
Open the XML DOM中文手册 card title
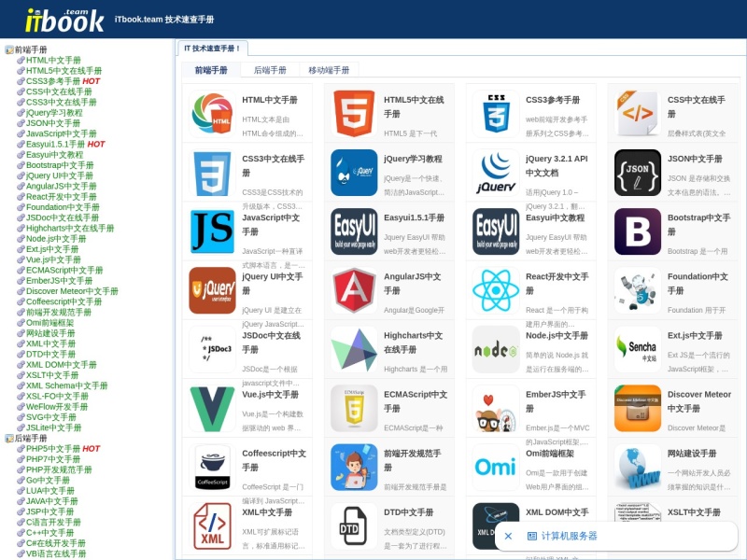click(557, 512)
